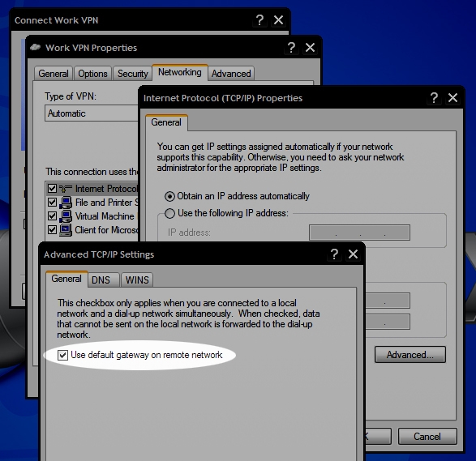This screenshot has height=461, width=476.
Task: Click the Advanced... button
Action: (410, 355)
